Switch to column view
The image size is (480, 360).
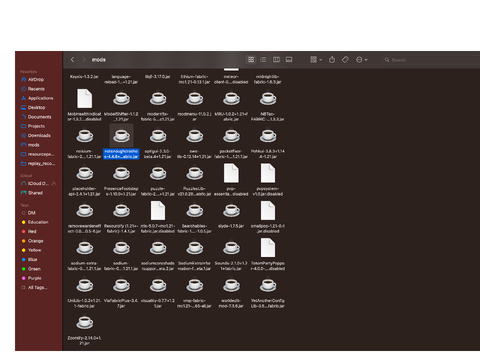pyautogui.click(x=276, y=60)
